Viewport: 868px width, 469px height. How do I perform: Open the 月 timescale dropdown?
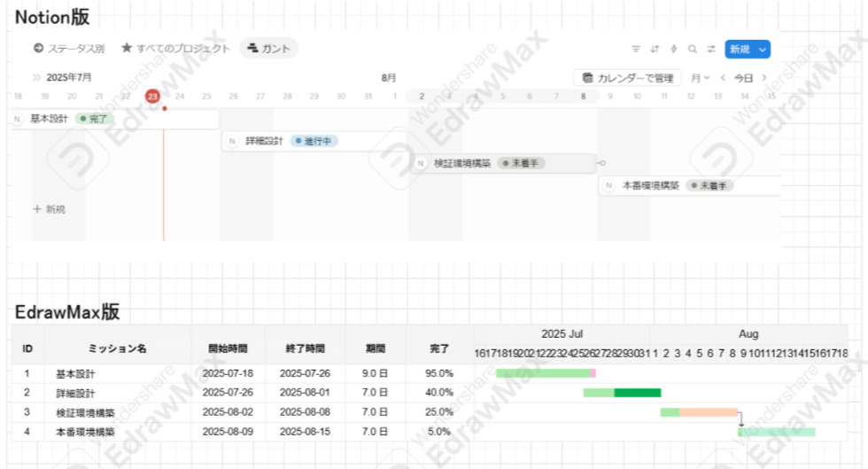[x=700, y=78]
